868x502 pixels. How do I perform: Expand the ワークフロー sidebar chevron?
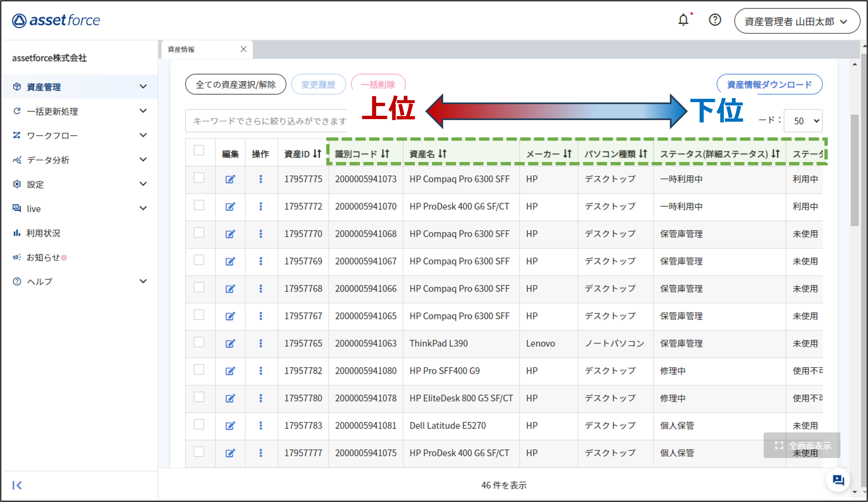click(143, 135)
